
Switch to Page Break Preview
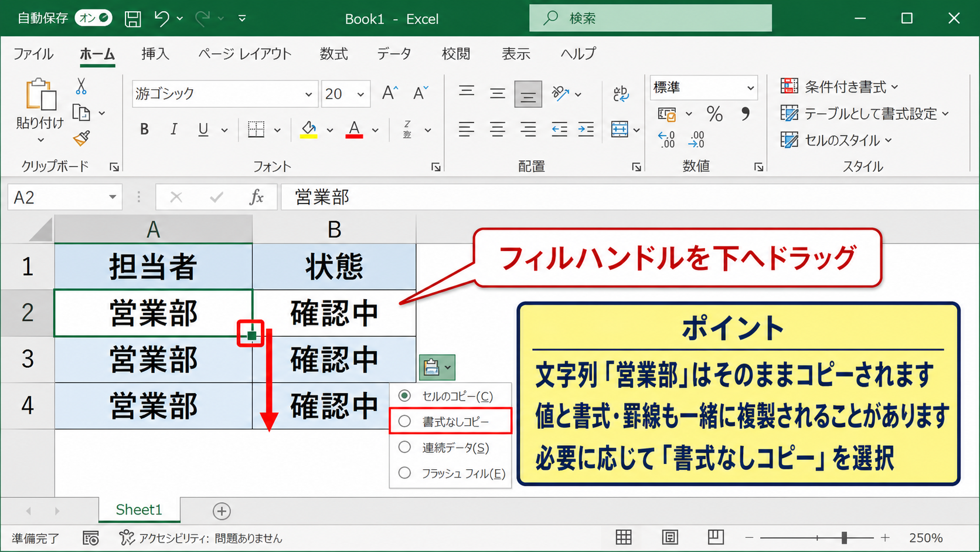coord(716,537)
